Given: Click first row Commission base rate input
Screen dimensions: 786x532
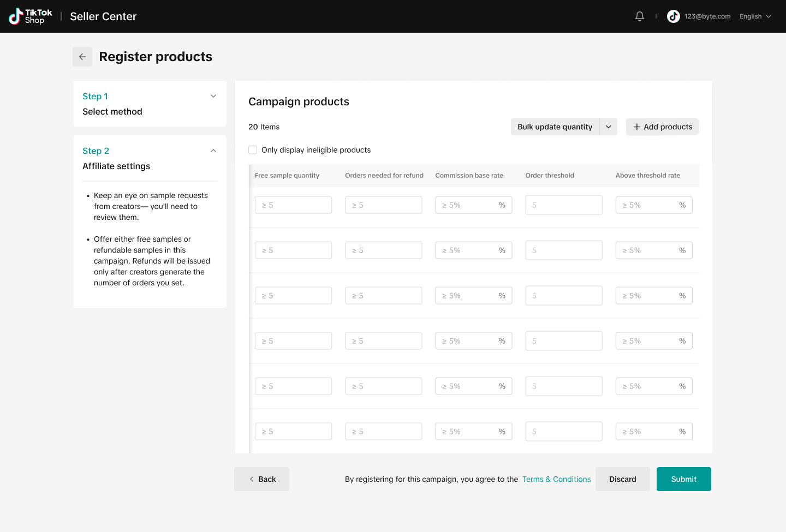Looking at the screenshot, I should tap(468, 205).
